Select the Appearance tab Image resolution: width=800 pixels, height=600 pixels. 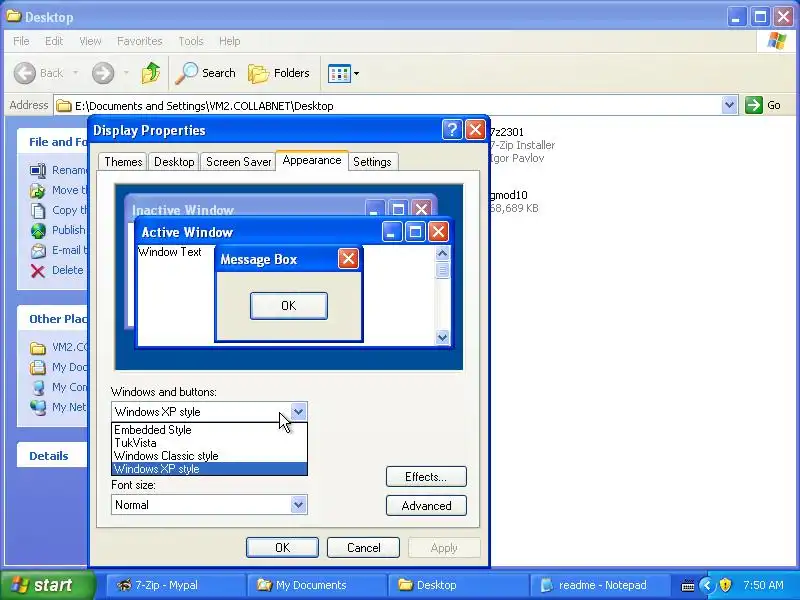click(x=312, y=160)
